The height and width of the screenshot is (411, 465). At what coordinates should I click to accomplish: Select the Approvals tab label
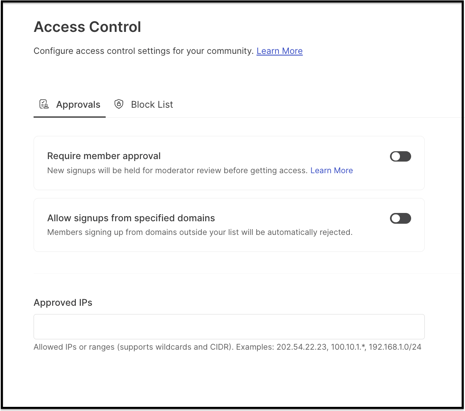point(78,105)
